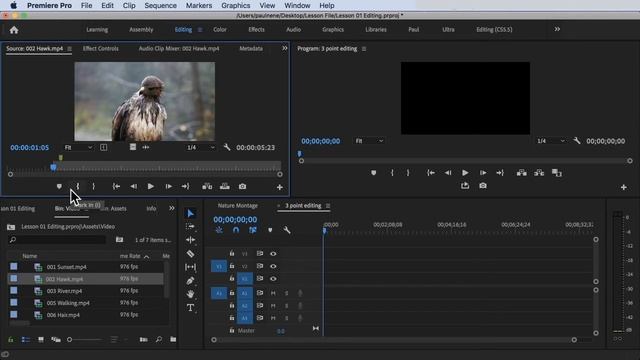Select the Pen tool
640x360 pixels.
pos(190,280)
